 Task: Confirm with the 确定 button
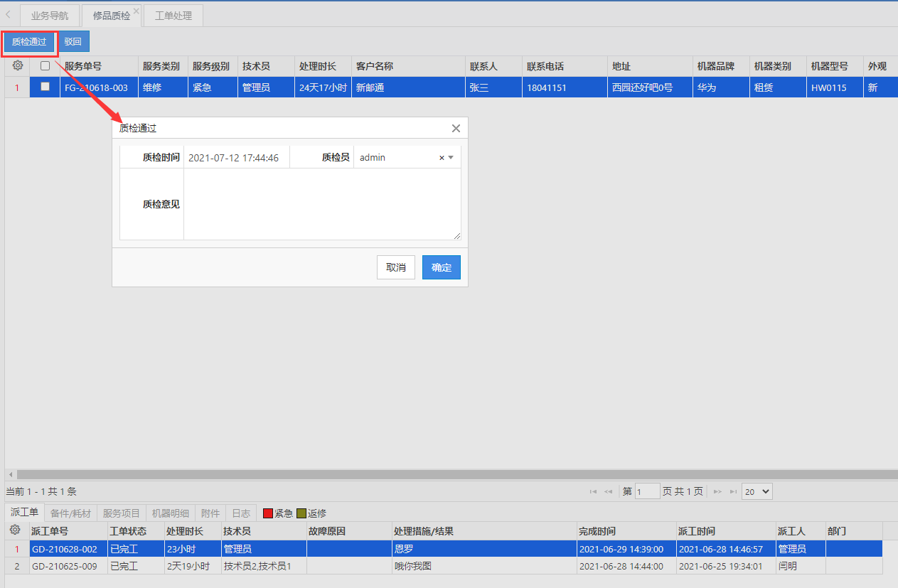[x=442, y=267]
